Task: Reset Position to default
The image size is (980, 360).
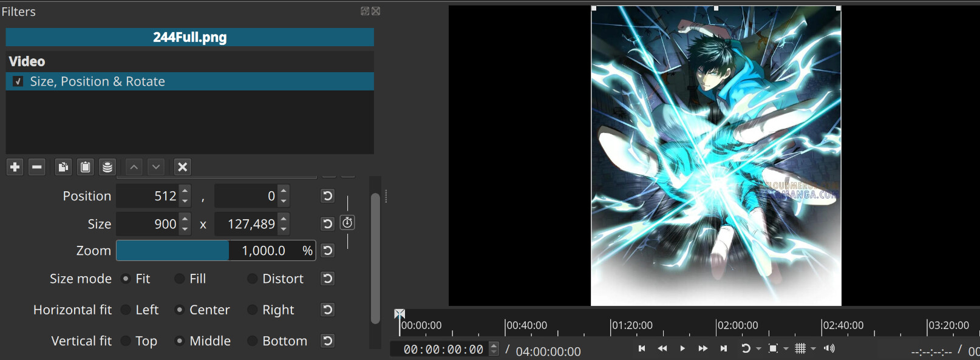Action: tap(328, 195)
